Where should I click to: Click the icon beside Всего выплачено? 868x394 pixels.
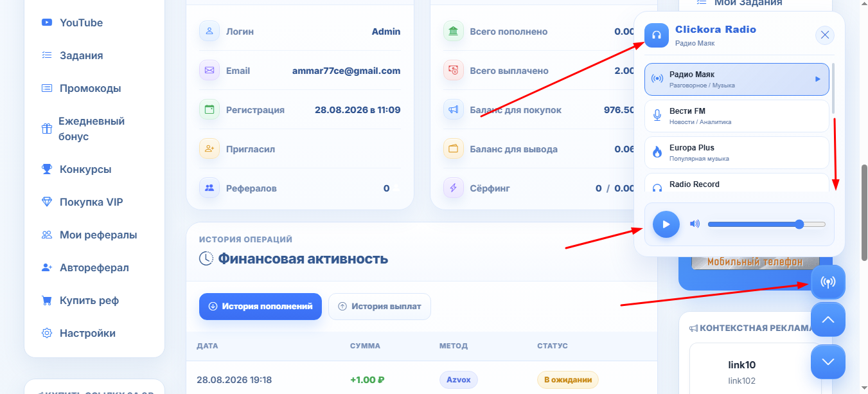click(x=454, y=70)
